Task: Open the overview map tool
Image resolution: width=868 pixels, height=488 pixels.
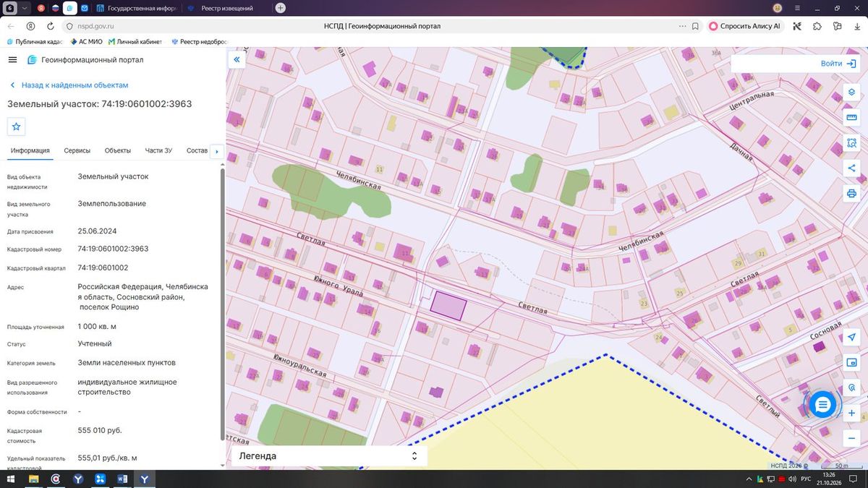Action: coord(851,362)
